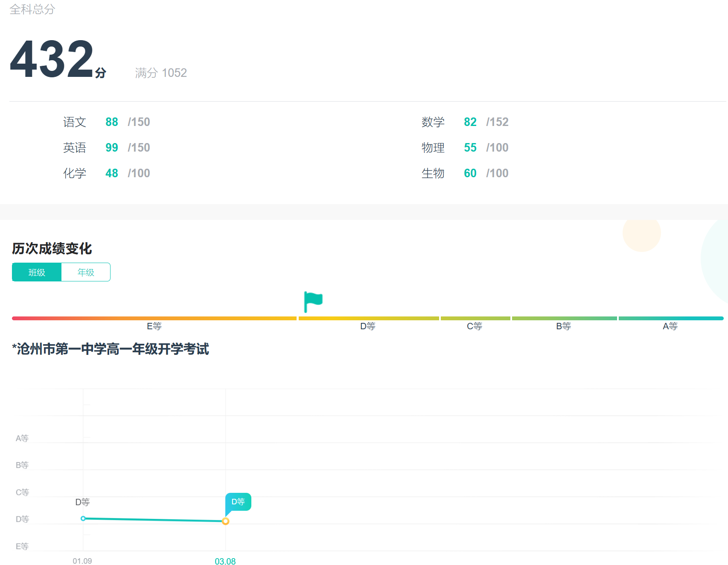
Task: Click the 生物 subject label
Action: (433, 173)
